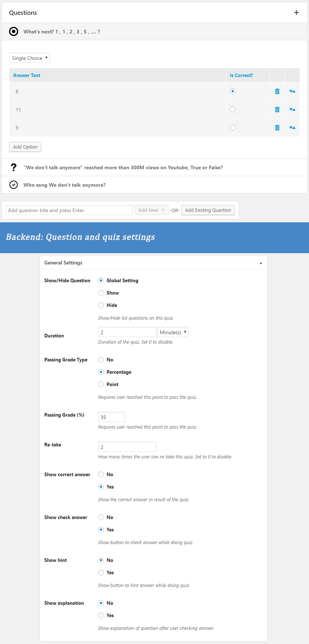Sort by Answer Text column header

27,76
